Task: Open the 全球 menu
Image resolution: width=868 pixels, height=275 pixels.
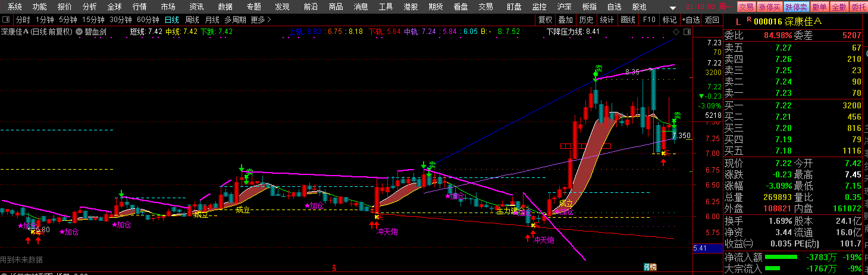Action: coord(115,7)
